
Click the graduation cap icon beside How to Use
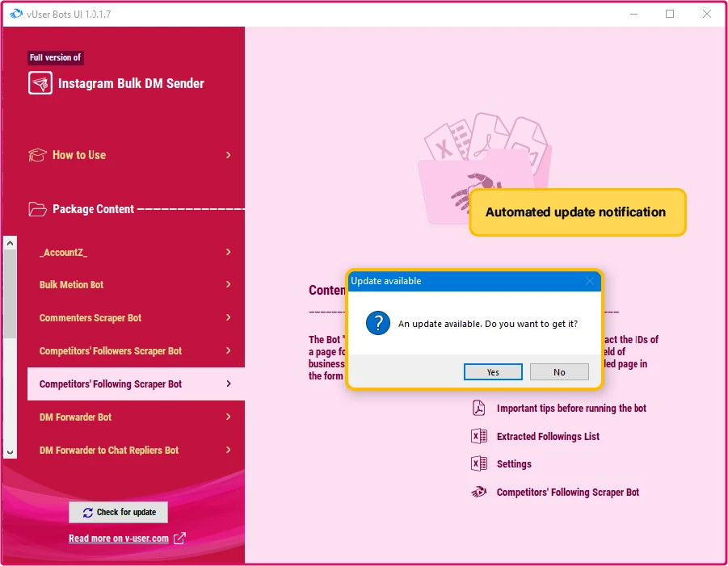click(x=37, y=155)
